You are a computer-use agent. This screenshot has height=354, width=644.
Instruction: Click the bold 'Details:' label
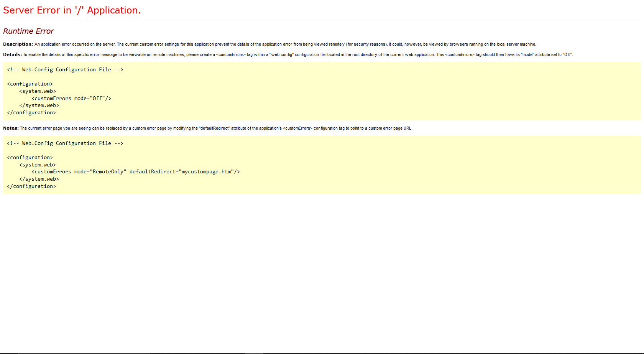tap(12, 54)
